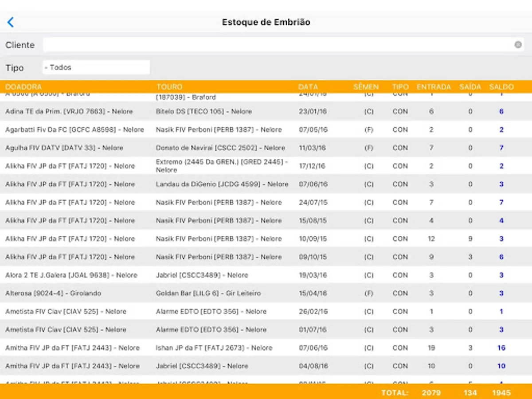Click saldo 16 in Amitha row
Image resolution: width=532 pixels, height=399 pixels.
point(501,348)
